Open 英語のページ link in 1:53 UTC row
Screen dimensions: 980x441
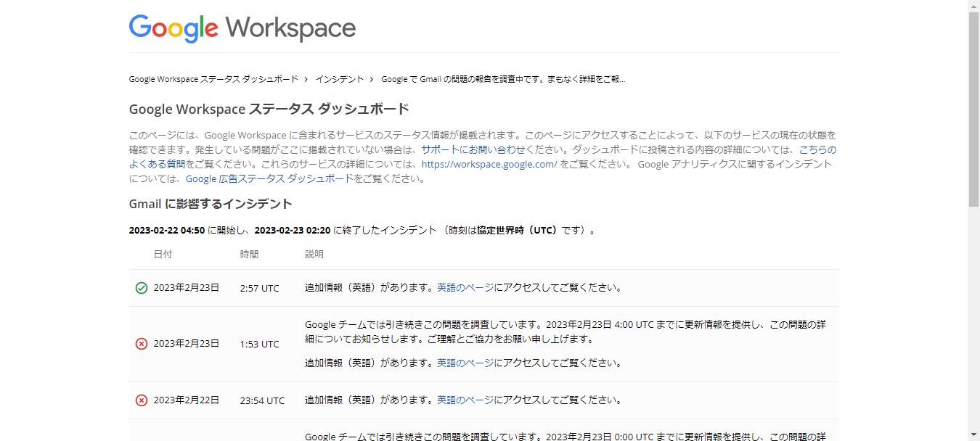pyautogui.click(x=465, y=363)
